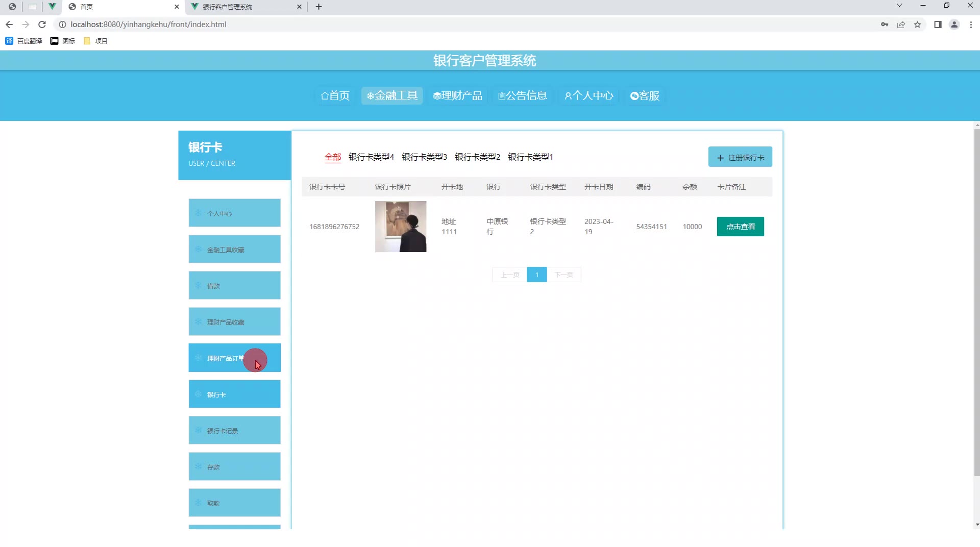Open the Chrome three-dot menu

point(971,24)
